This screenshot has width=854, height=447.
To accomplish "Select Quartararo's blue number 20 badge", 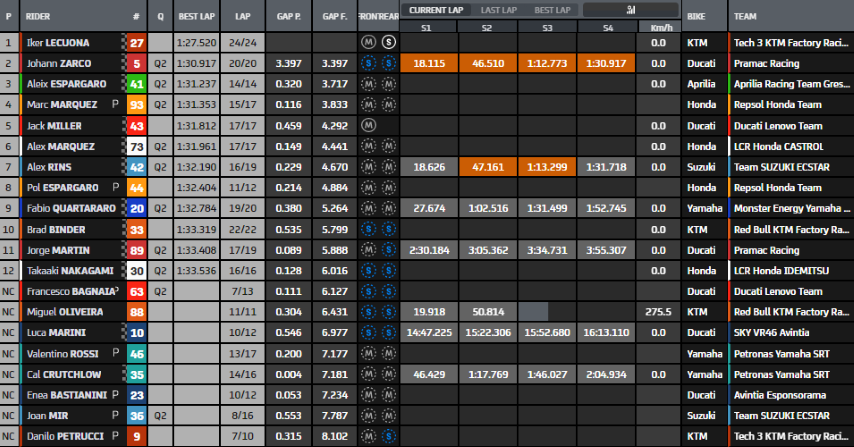I will click(x=137, y=209).
